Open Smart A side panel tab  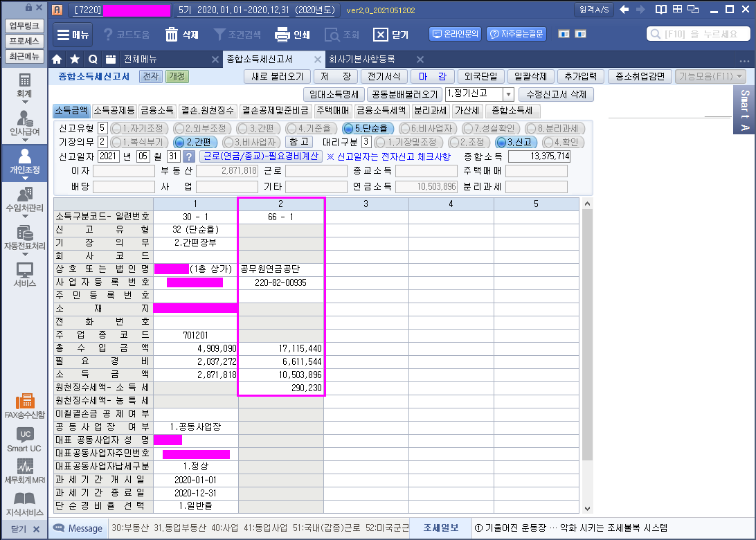[744, 110]
